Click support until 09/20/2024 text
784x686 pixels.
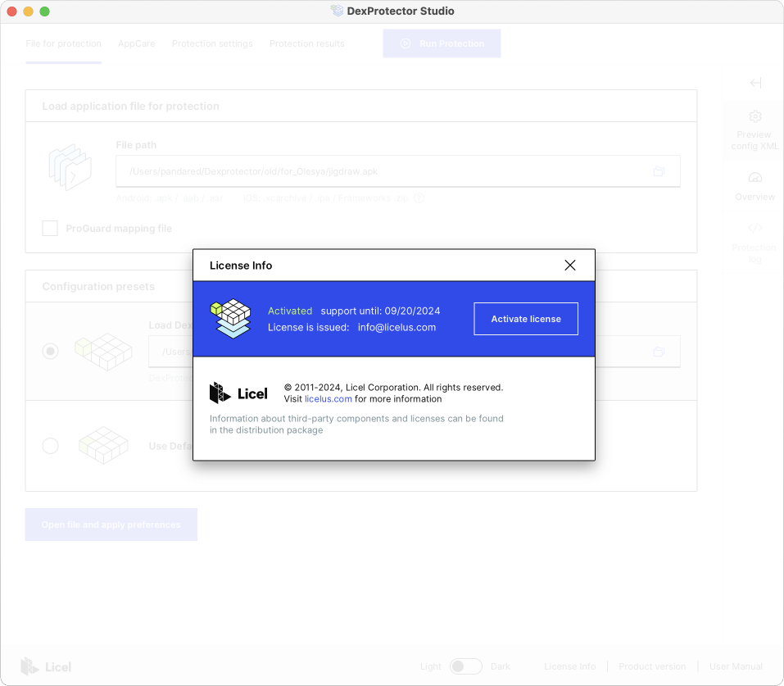[380, 311]
